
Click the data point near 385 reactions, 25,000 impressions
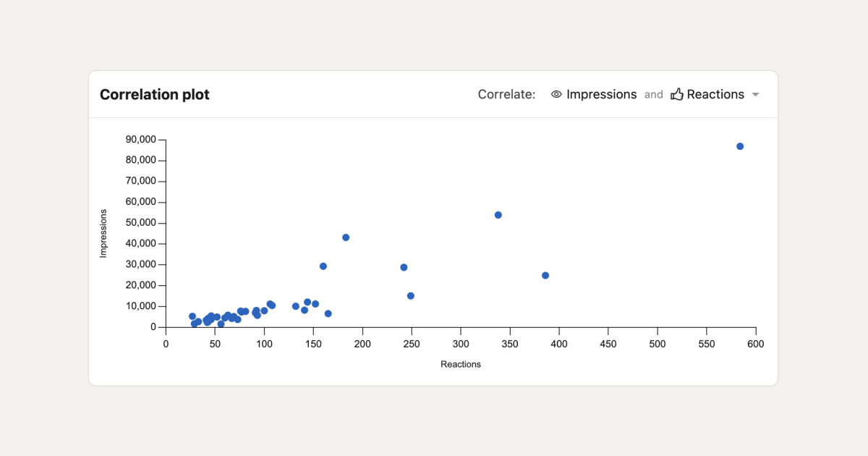tap(545, 274)
